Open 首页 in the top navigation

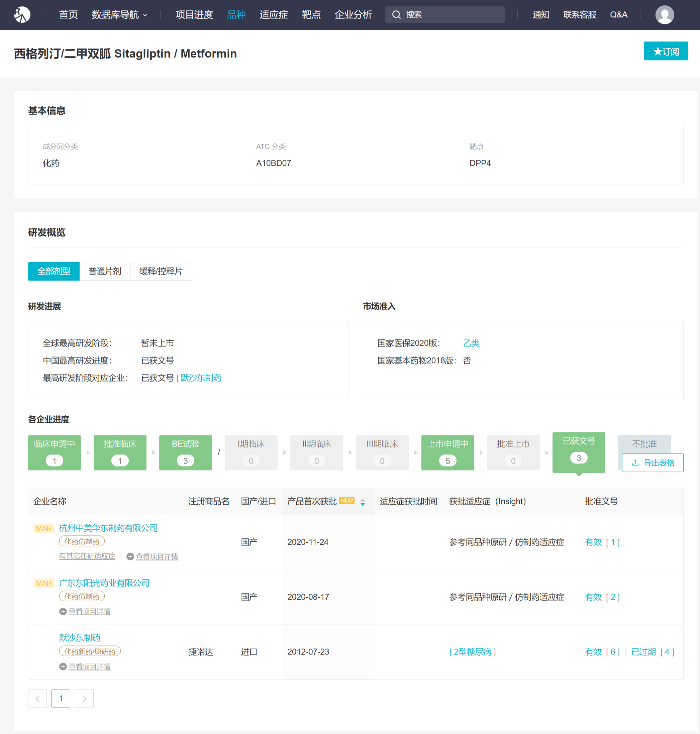click(x=68, y=15)
